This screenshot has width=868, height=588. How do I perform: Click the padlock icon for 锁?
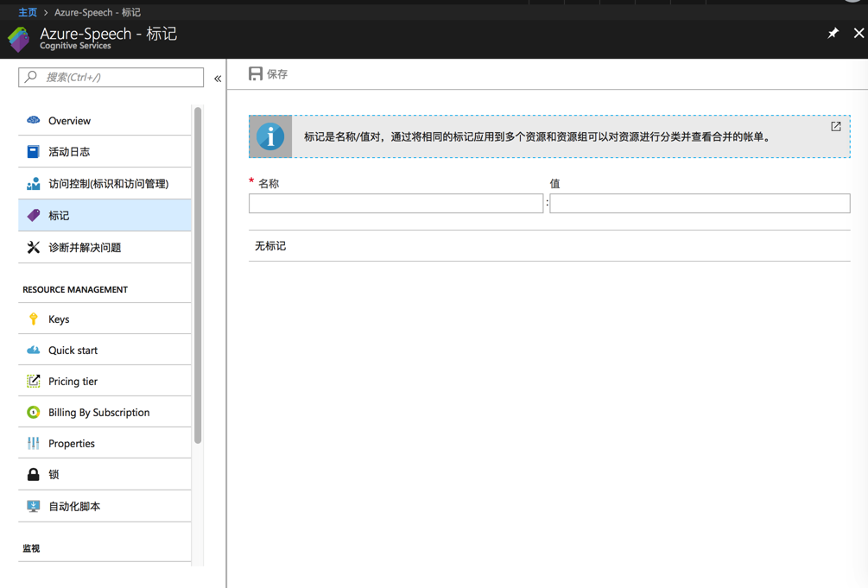tap(33, 475)
